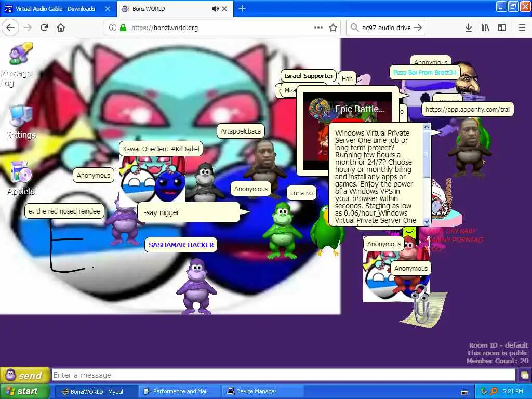Click the green parrot Peedy character

pyautogui.click(x=326, y=230)
